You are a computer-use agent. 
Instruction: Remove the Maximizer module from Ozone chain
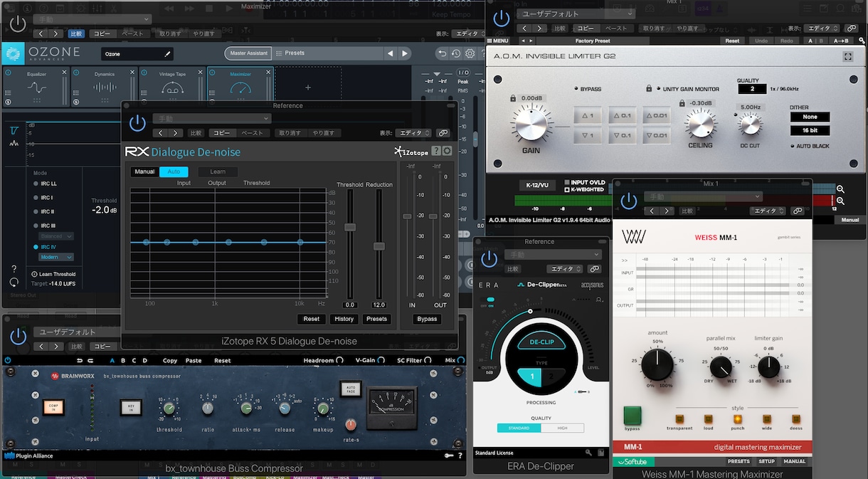click(x=270, y=72)
